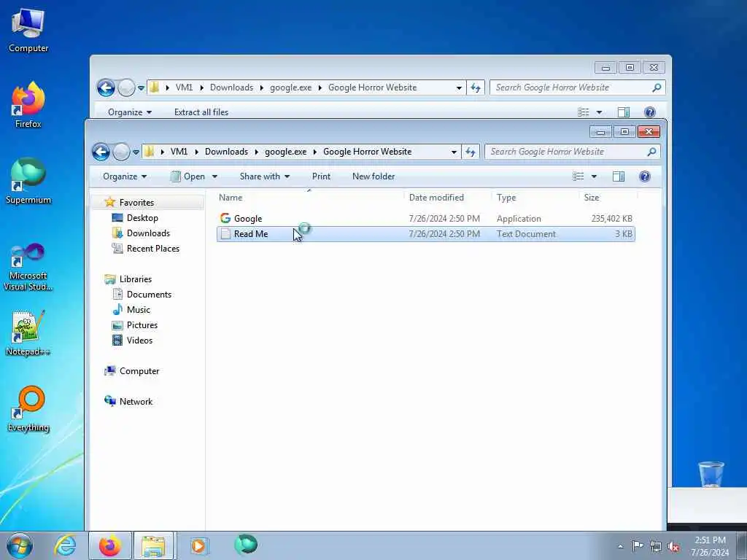Open Windows Media Player from taskbar
This screenshot has height=560, width=747.
198,545
